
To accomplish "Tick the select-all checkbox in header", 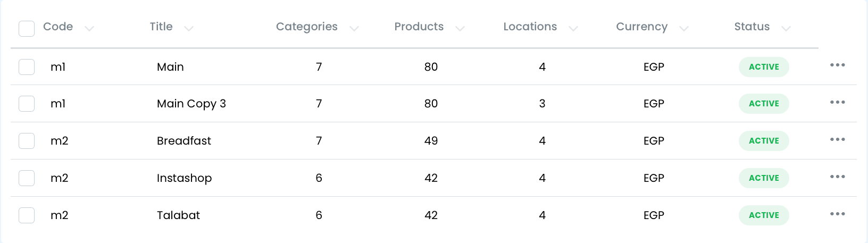I will coord(27,28).
